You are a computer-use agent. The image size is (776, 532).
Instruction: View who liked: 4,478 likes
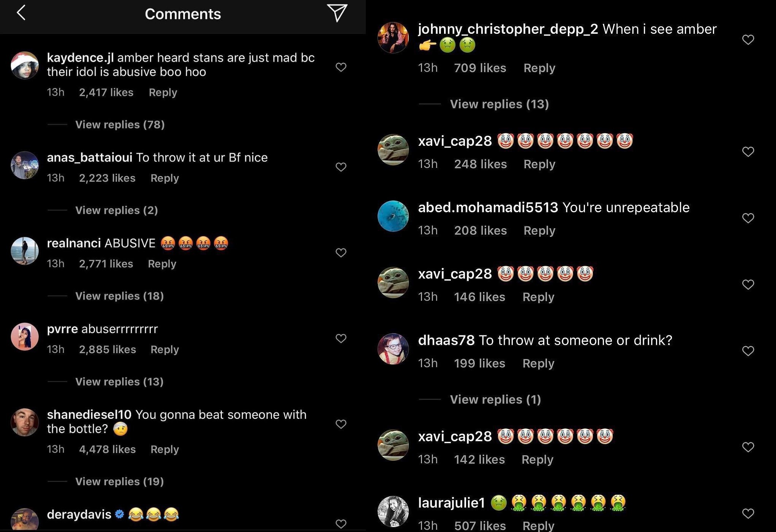107,449
